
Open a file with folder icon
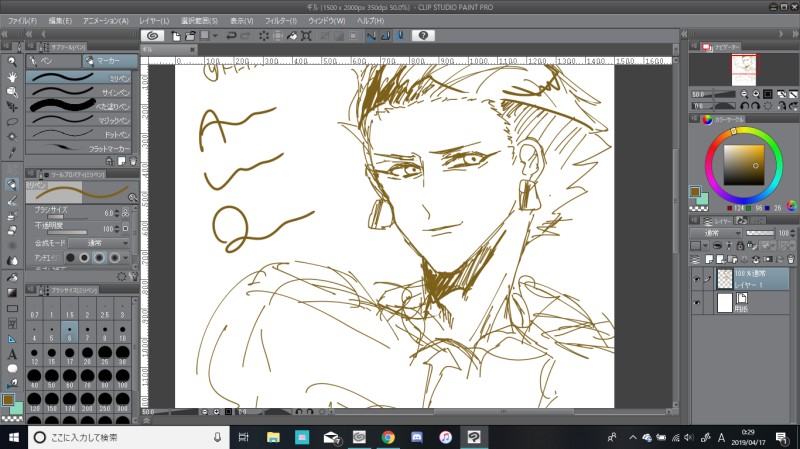pos(190,36)
